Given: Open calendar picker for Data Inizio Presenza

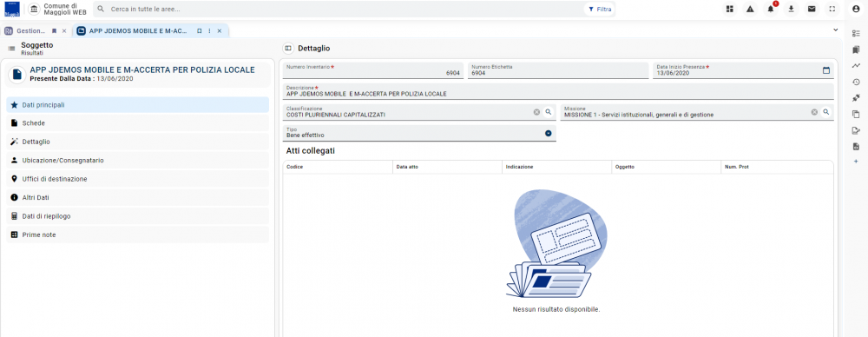Looking at the screenshot, I should 826,70.
